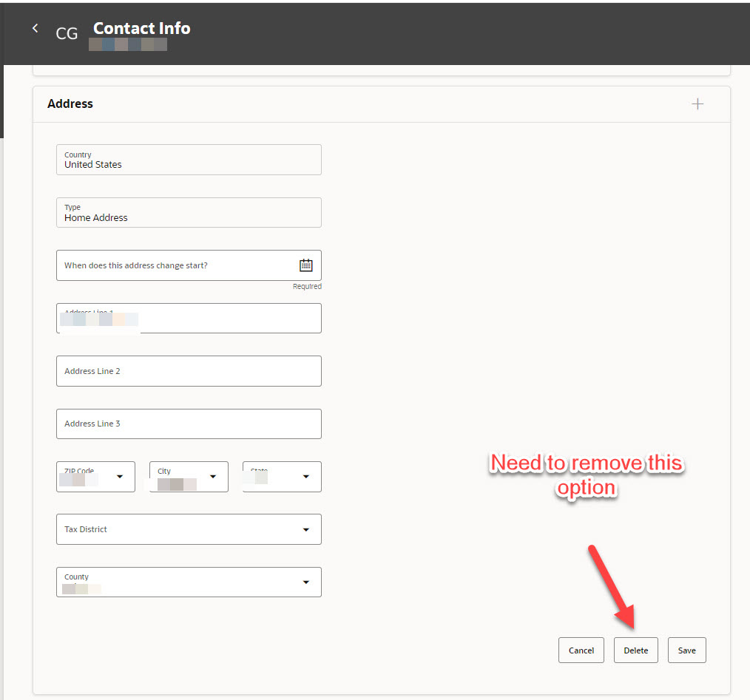Expand the County selection list

coord(305,582)
